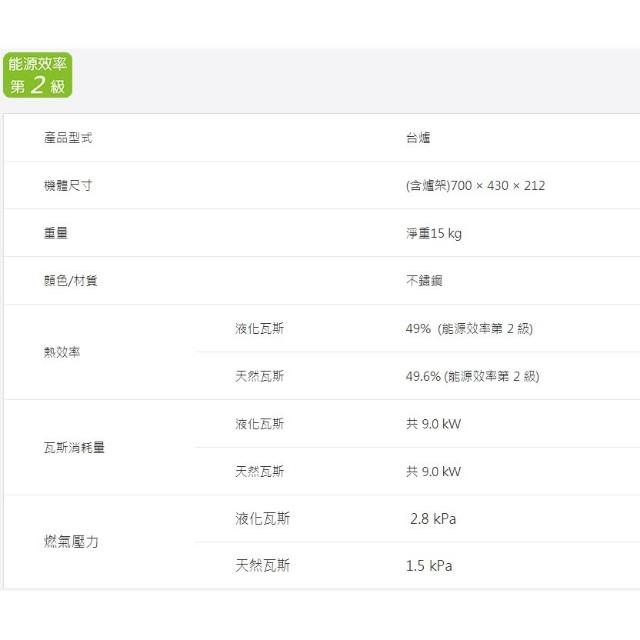Viewport: 640px width, 640px height.
Task: Click the 淨重15 kg weight value
Action: (434, 234)
